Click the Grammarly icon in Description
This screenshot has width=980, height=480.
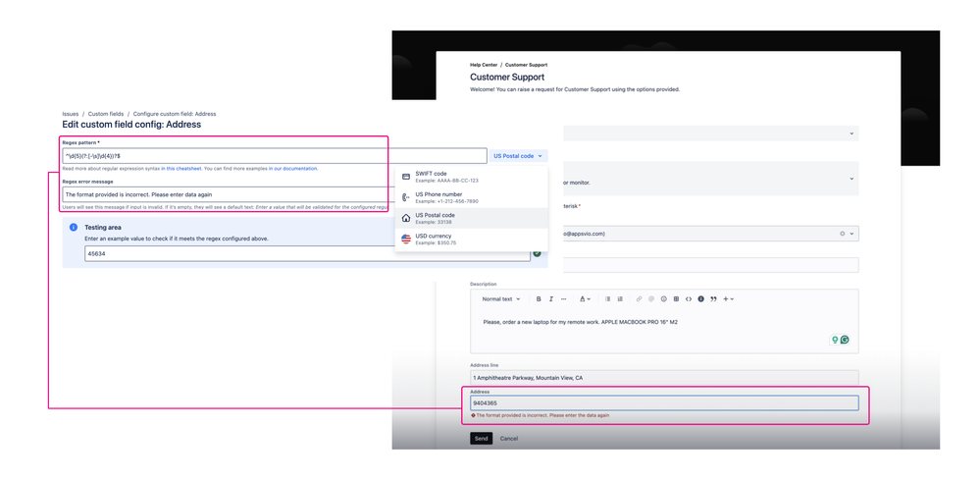pyautogui.click(x=845, y=340)
